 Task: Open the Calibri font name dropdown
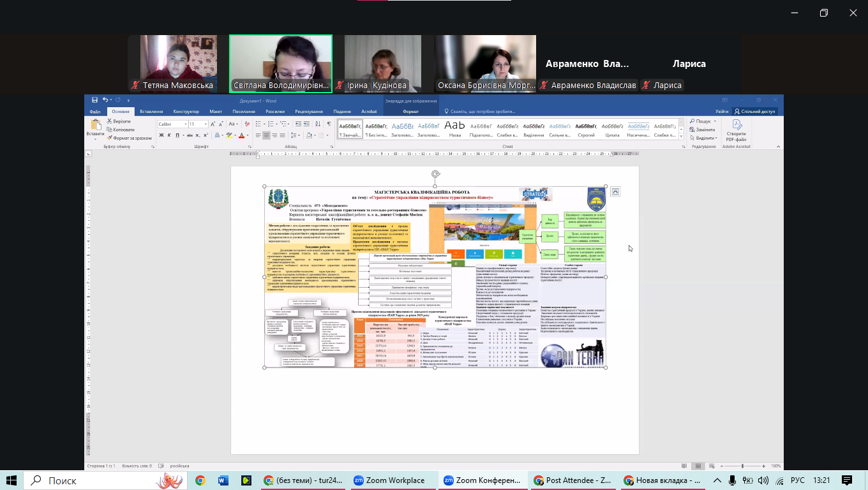click(x=186, y=124)
